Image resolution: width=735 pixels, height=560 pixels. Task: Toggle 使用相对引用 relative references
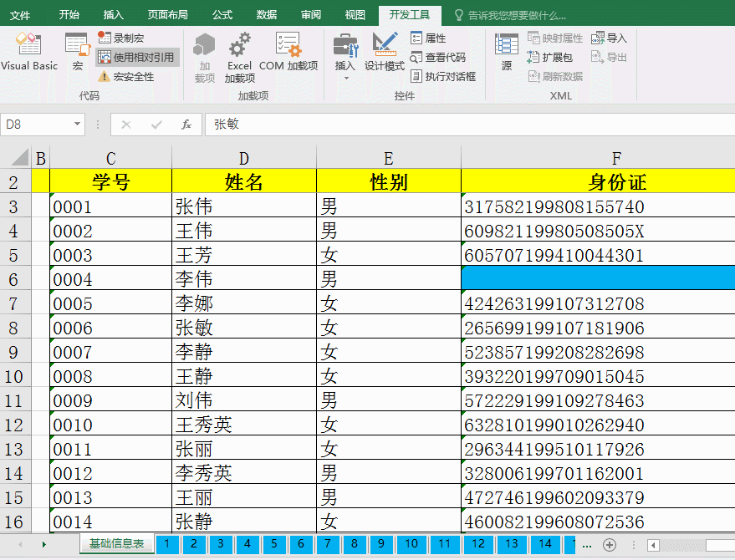136,57
